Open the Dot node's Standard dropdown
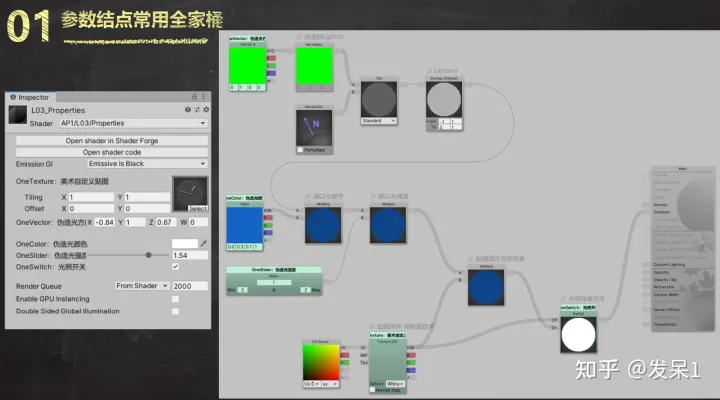 tap(379, 121)
